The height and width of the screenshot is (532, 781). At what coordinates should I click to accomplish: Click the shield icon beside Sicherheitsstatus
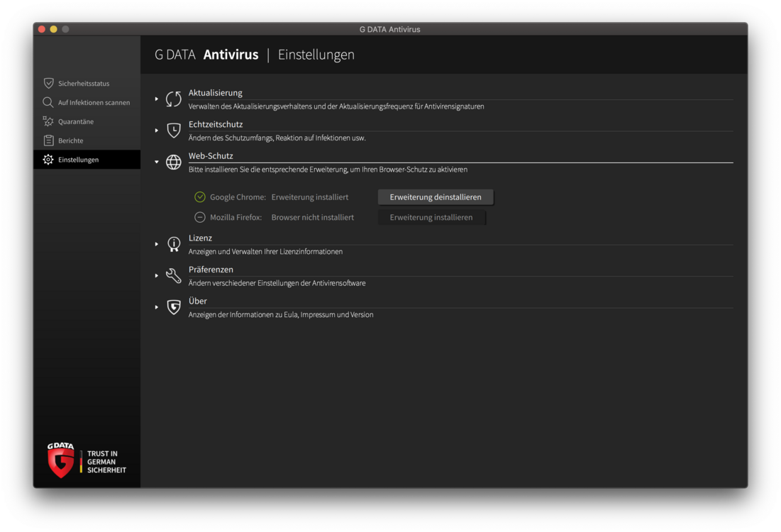pos(48,83)
